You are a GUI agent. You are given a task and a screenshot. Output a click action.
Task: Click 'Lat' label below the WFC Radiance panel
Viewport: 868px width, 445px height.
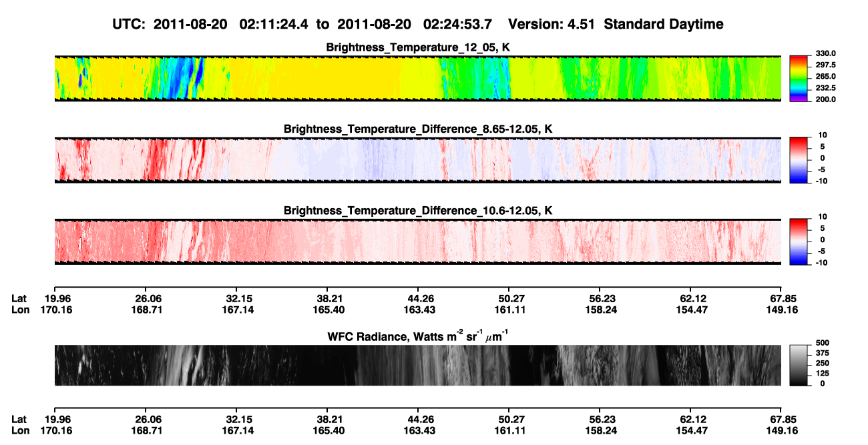(19, 420)
